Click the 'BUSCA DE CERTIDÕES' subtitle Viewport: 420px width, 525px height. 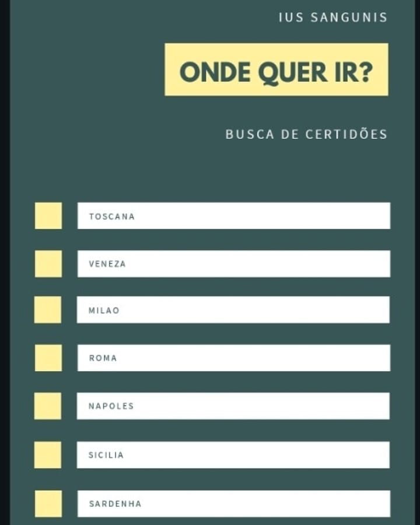[x=306, y=134]
